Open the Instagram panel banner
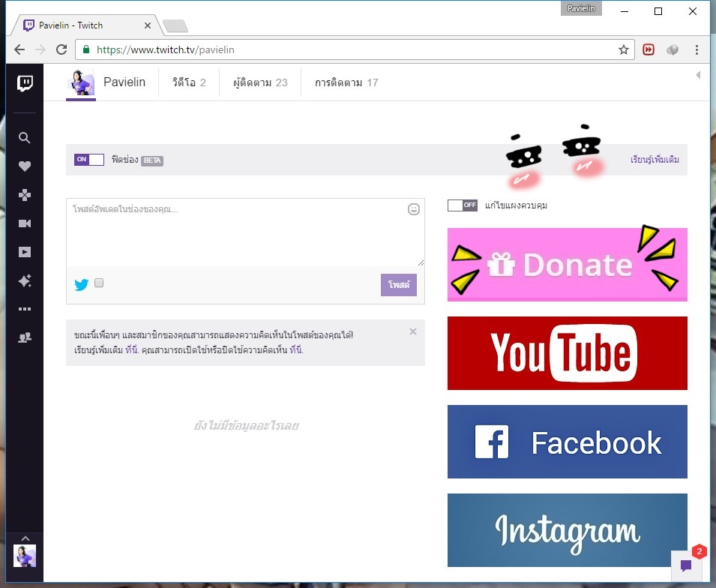 coord(567,530)
